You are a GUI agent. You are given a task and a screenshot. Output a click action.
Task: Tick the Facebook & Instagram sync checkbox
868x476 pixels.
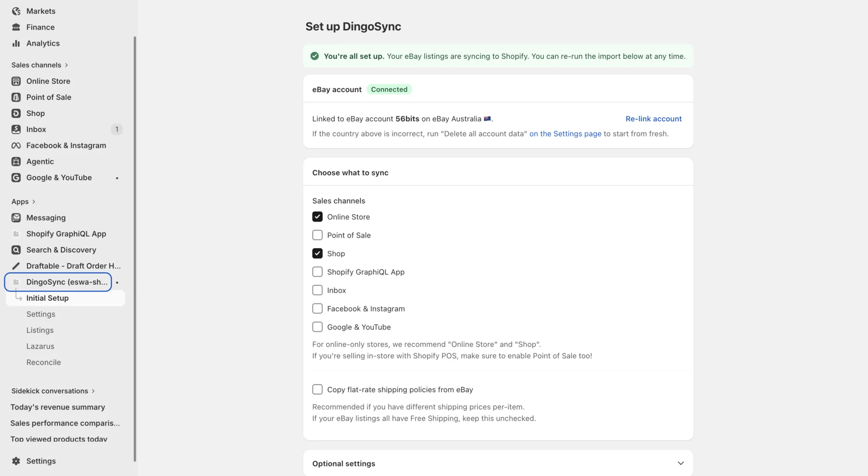pyautogui.click(x=317, y=308)
